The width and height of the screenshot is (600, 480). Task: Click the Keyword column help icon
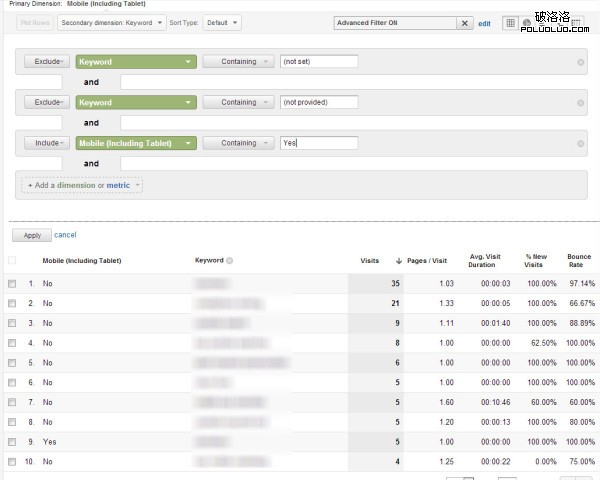click(x=230, y=261)
